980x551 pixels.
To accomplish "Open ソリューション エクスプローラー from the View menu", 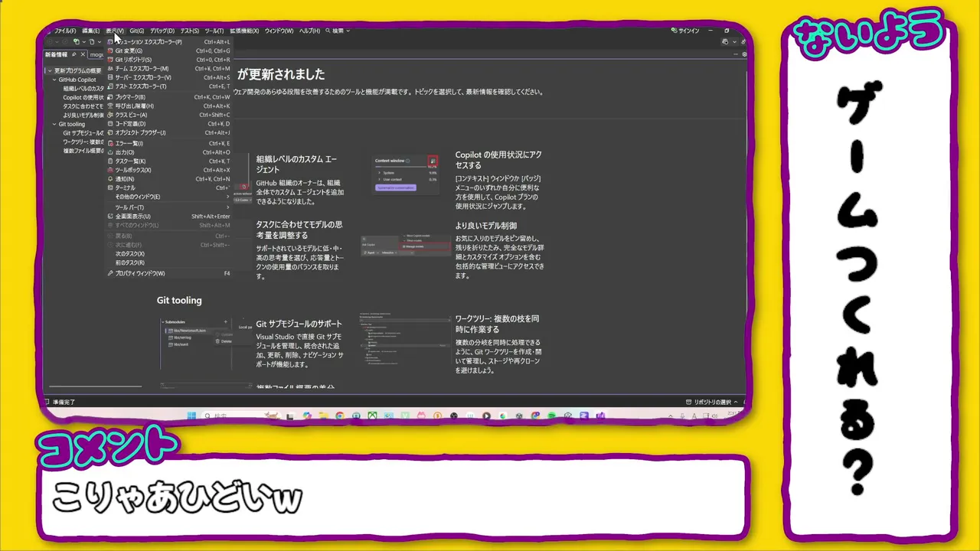I will pyautogui.click(x=168, y=42).
